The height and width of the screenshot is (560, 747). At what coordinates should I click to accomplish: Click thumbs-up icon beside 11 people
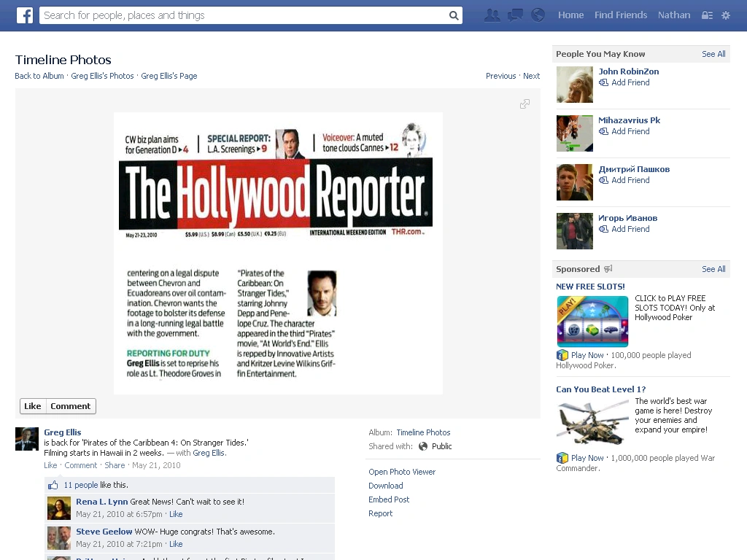53,485
